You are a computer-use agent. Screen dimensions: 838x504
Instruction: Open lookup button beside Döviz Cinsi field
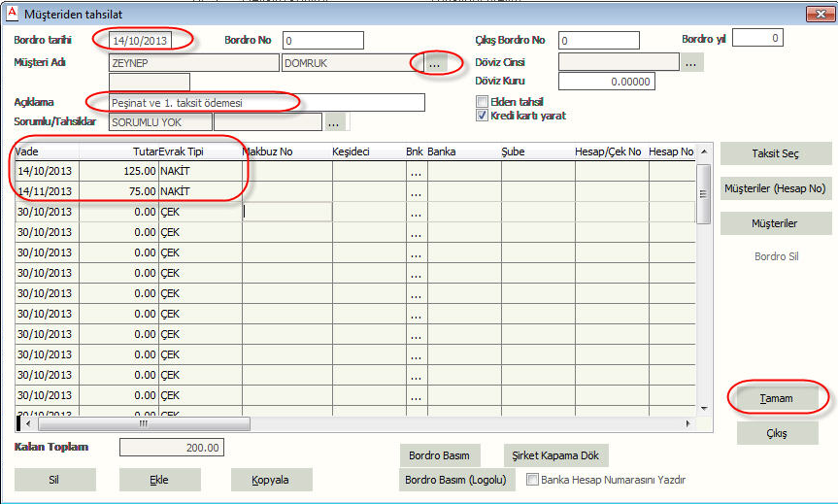tap(691, 62)
